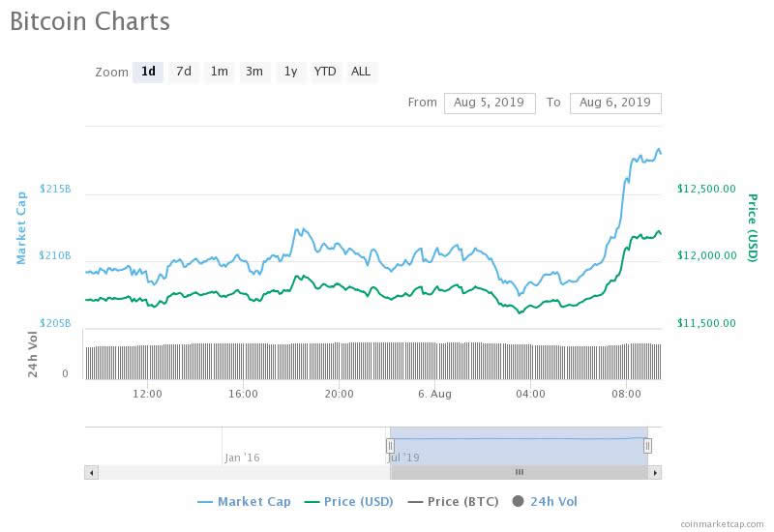Click the navigator scroll right arrow

(655, 473)
